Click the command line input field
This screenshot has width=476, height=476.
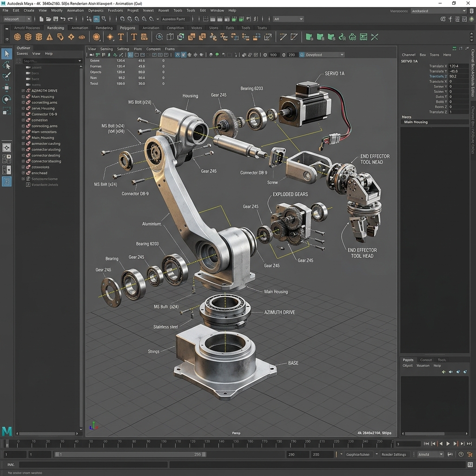tap(93, 464)
